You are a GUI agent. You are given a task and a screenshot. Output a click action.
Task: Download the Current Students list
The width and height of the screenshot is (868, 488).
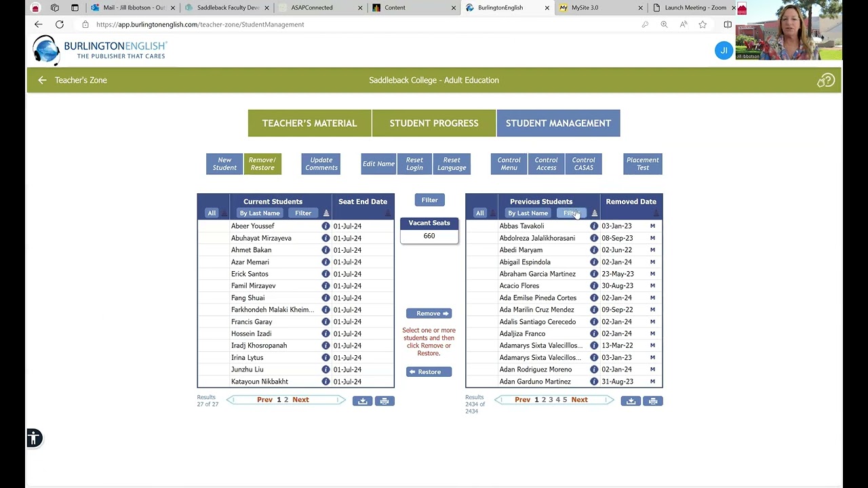tap(363, 401)
